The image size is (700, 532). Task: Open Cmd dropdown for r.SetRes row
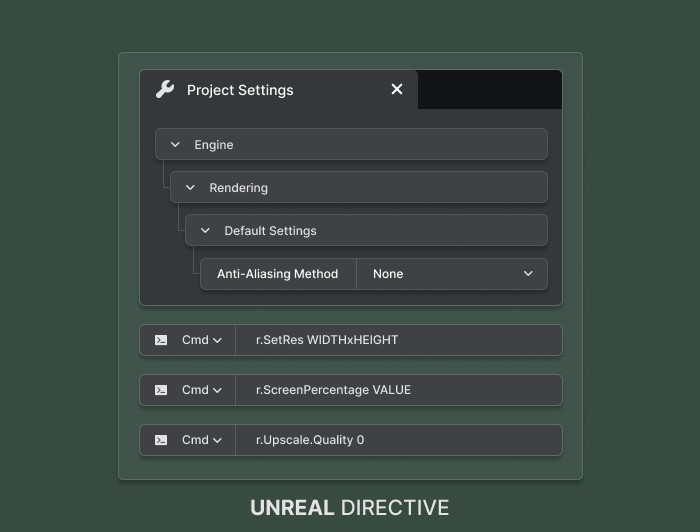(x=202, y=340)
